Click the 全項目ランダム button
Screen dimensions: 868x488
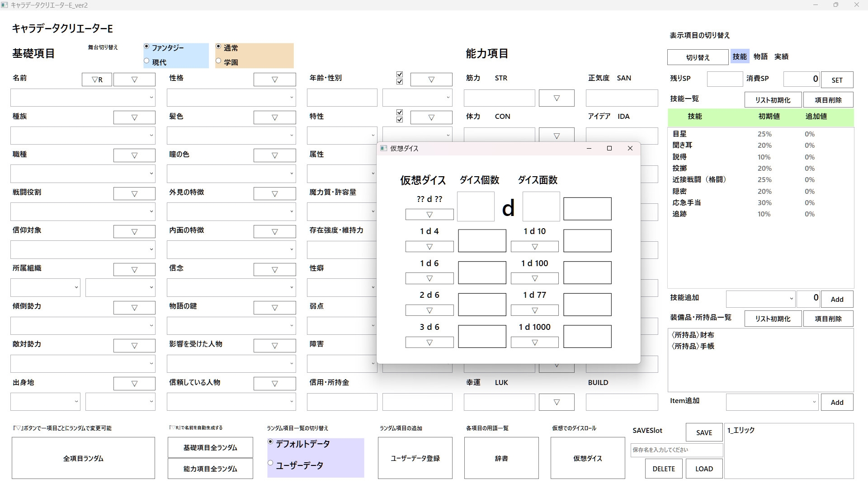coord(83,458)
